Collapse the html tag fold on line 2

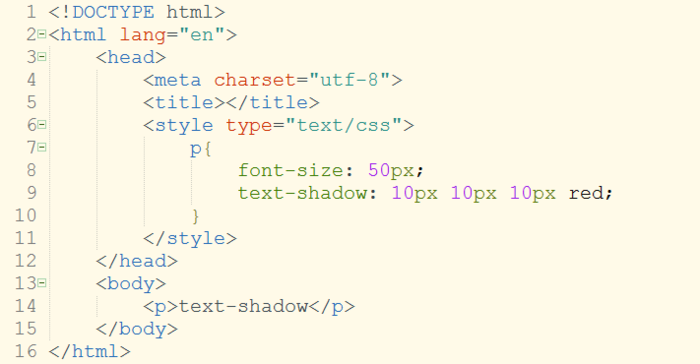[x=42, y=34]
